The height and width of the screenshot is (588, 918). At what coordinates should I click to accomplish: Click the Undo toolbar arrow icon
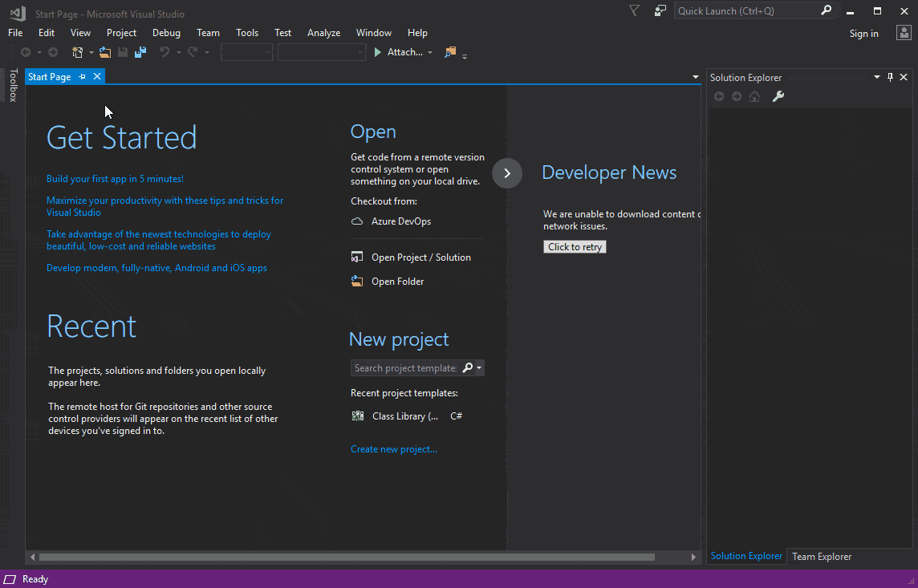165,52
